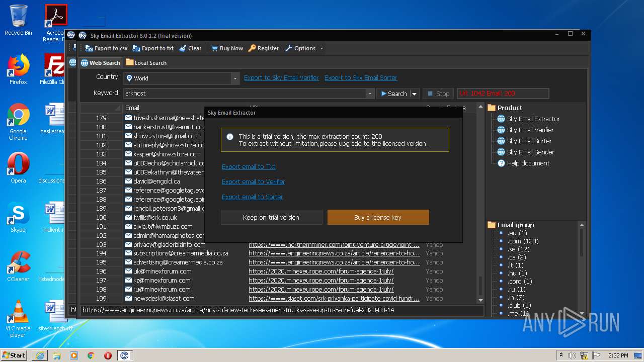
Task: Open the Options wrench menu
Action: (300, 48)
